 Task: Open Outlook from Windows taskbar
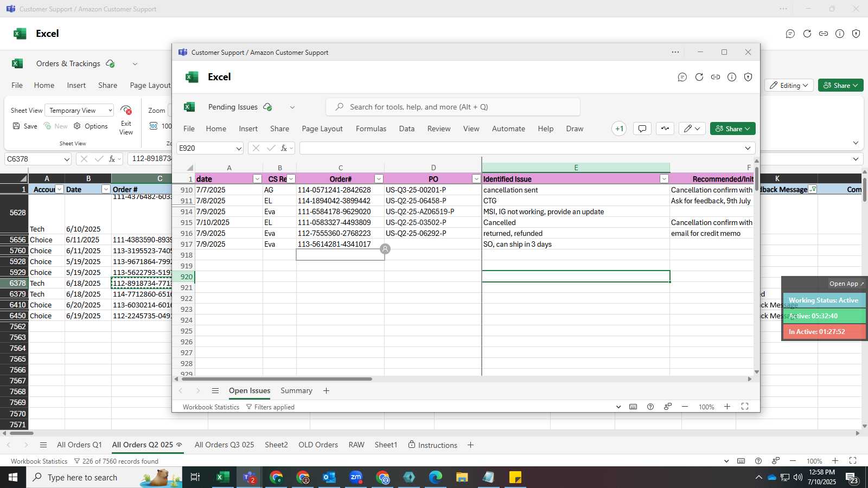(329, 477)
